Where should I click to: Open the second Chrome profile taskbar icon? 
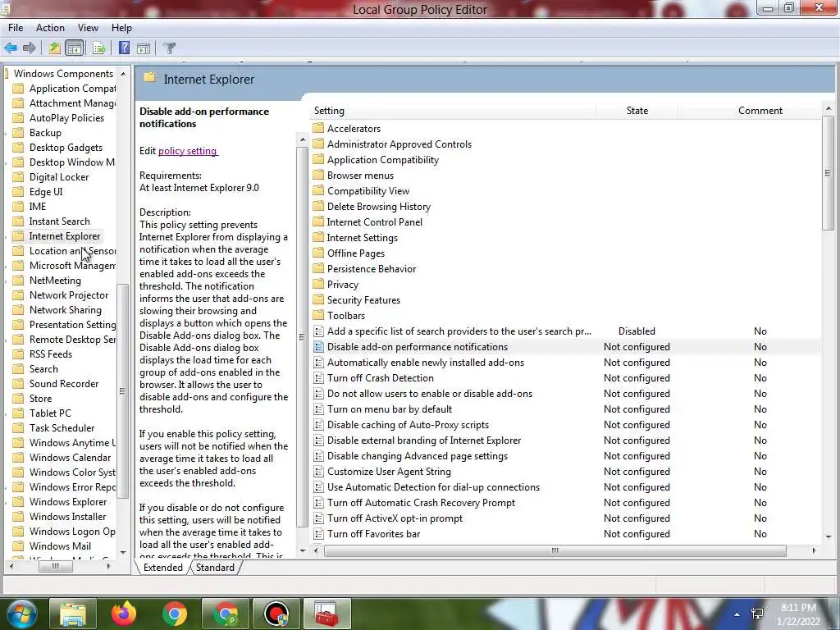[225, 614]
